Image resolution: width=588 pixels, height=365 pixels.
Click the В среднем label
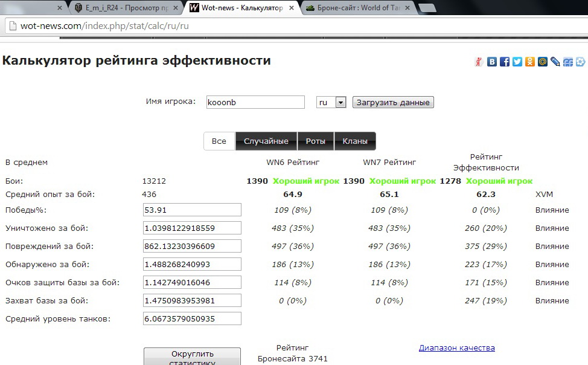[27, 162]
